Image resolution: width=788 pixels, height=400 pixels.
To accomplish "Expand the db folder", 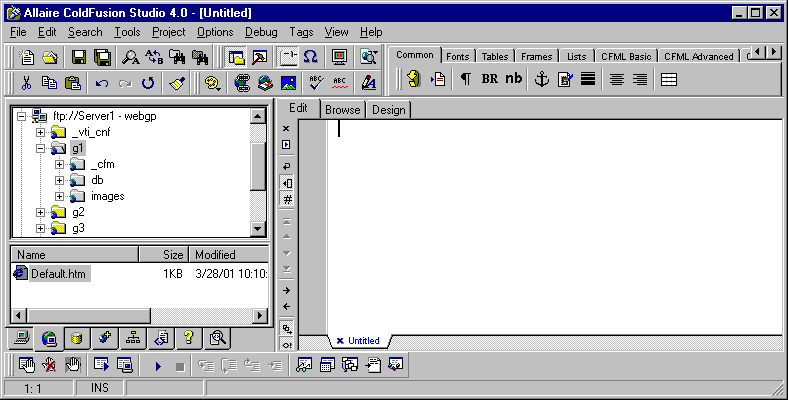I will pyautogui.click(x=59, y=180).
